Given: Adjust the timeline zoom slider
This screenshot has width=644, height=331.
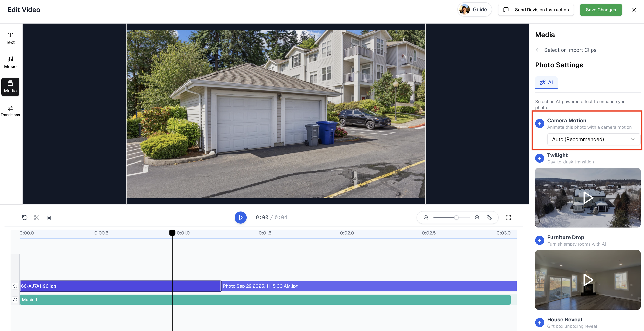Looking at the screenshot, I should tap(456, 217).
